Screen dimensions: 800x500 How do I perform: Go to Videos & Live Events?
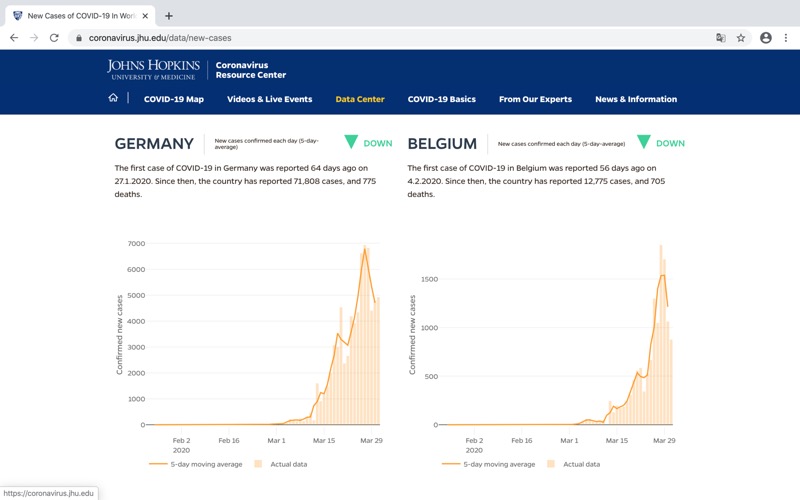click(269, 99)
